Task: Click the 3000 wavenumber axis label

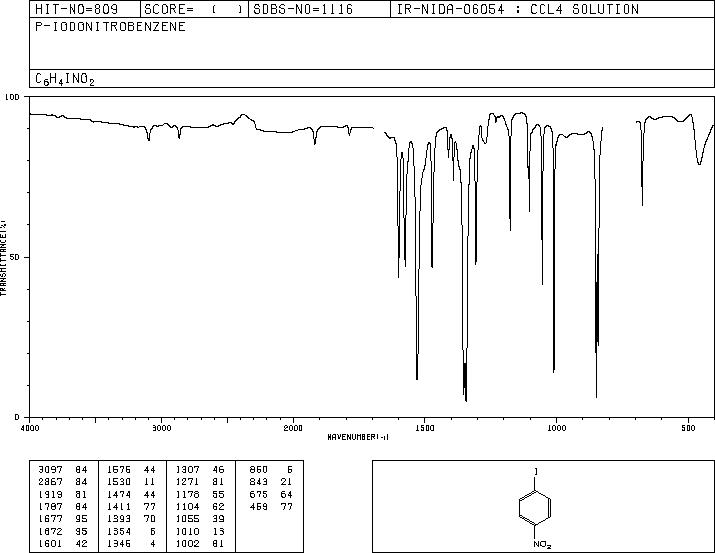Action: click(161, 428)
